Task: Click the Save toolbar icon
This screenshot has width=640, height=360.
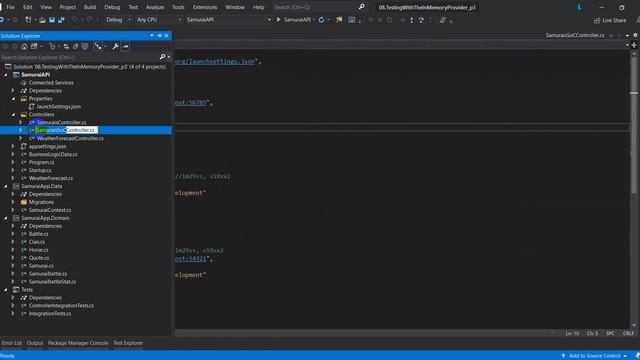Action: 52,20
